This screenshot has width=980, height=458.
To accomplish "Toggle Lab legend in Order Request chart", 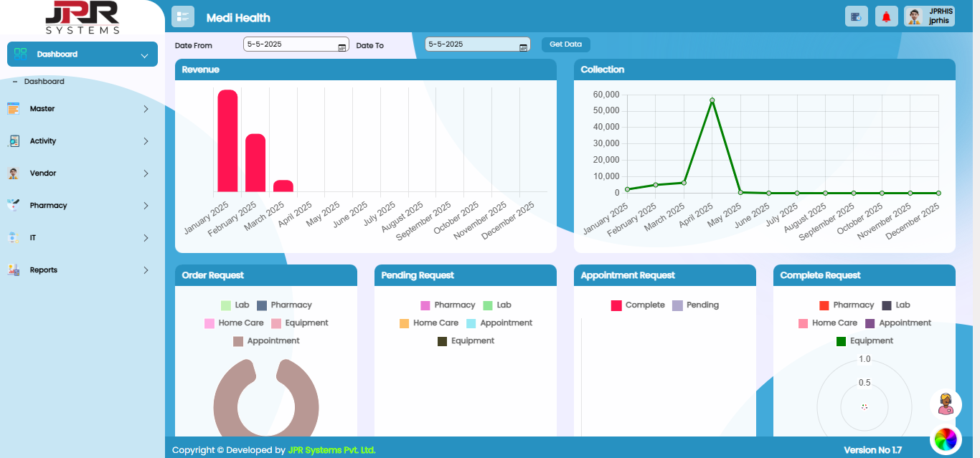I will pyautogui.click(x=235, y=305).
